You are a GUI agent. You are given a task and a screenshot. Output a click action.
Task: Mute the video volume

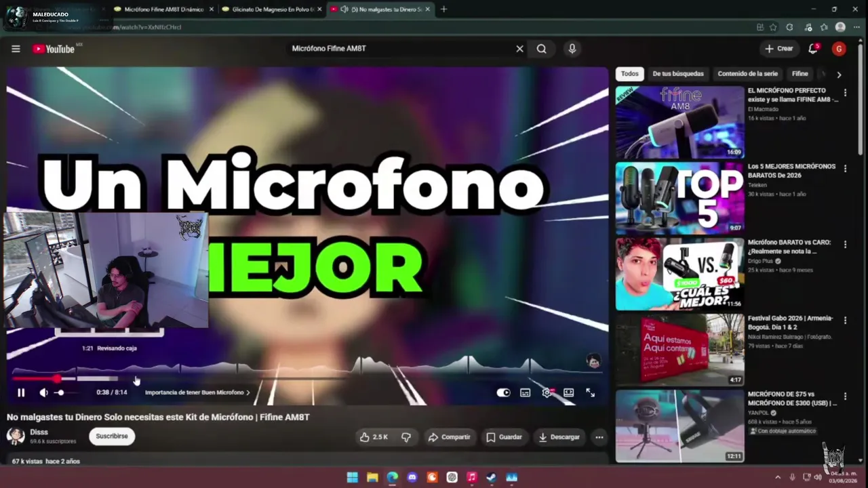click(43, 392)
